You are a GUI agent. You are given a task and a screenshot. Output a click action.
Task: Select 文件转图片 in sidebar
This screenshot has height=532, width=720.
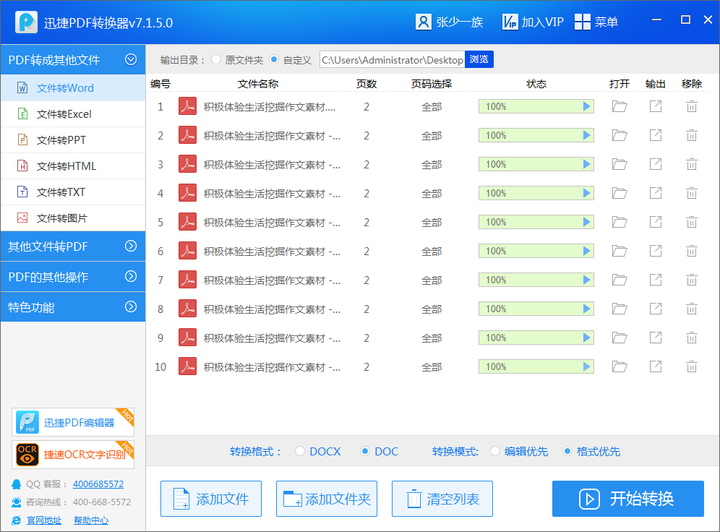73,218
